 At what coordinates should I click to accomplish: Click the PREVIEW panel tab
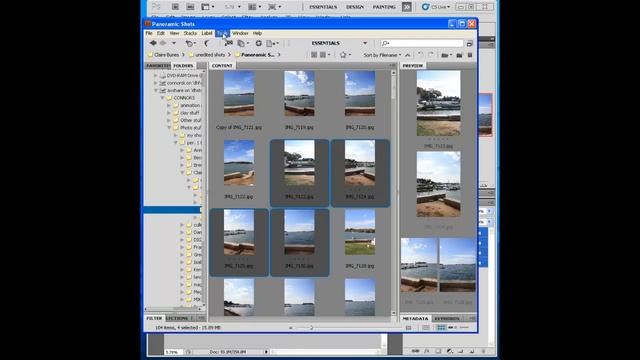coord(413,66)
